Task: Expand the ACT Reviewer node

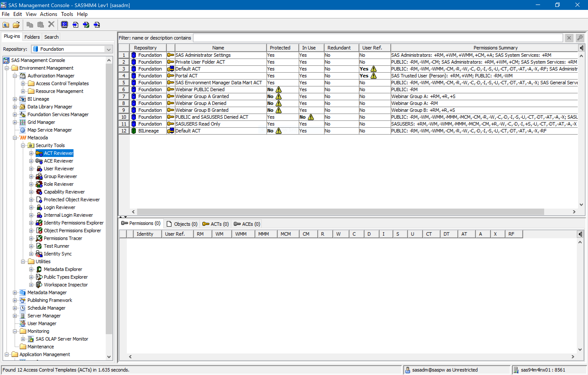Action: [31, 153]
